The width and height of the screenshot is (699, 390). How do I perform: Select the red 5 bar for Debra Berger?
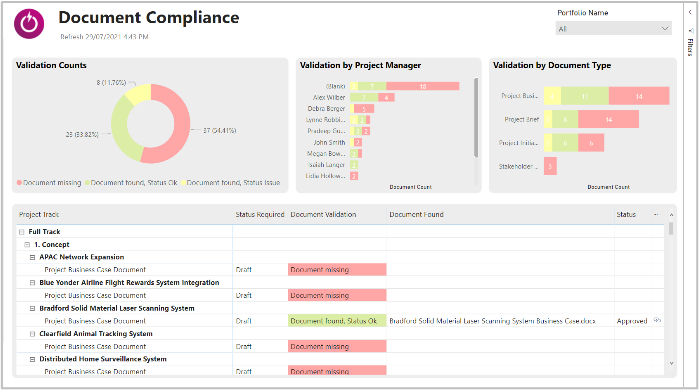click(x=364, y=109)
